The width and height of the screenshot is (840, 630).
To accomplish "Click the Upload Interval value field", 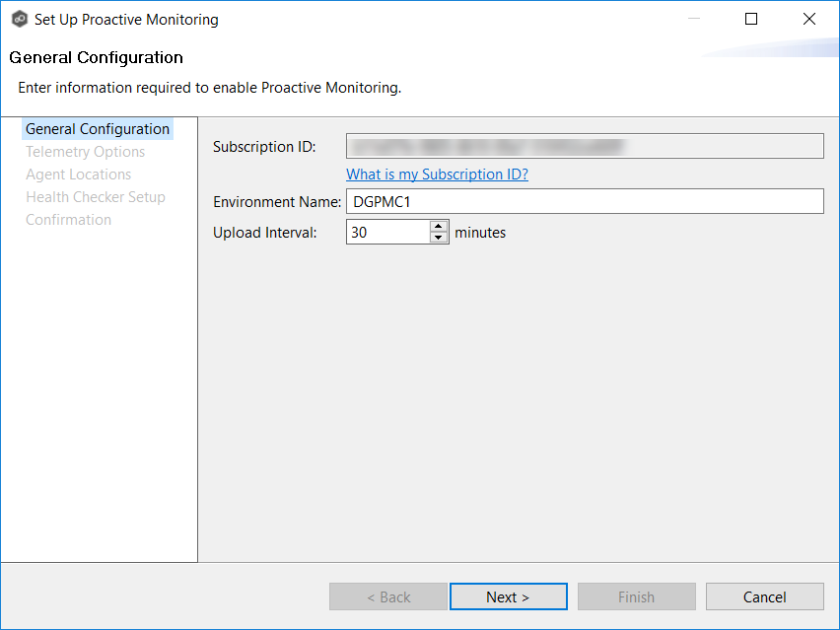I will pos(386,233).
